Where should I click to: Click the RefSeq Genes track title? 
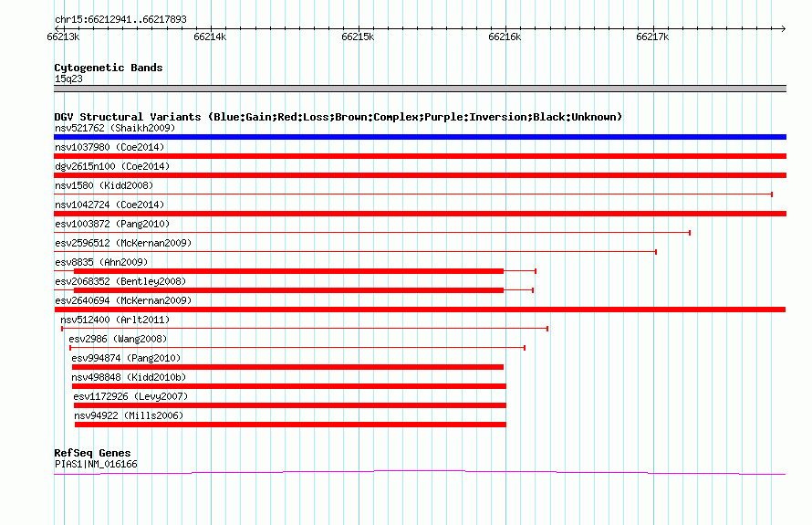(x=92, y=453)
